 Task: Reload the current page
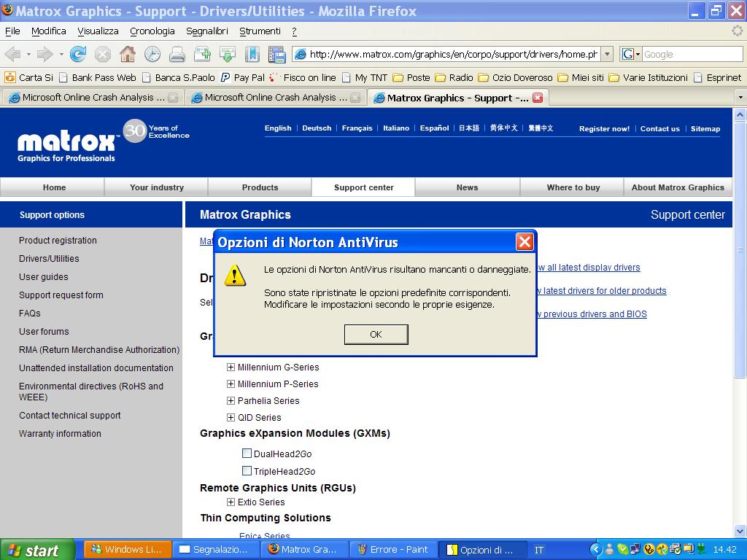pos(77,54)
